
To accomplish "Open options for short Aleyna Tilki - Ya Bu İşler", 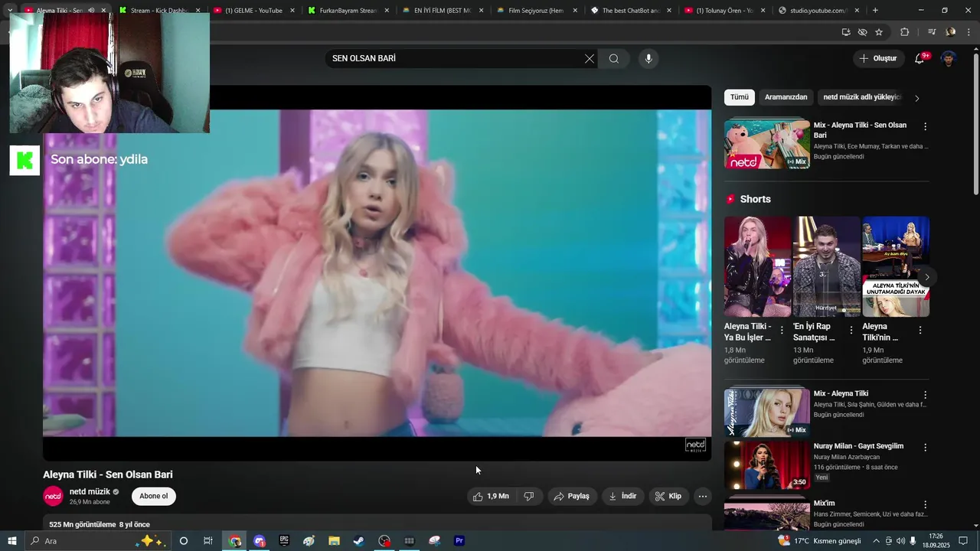I will (782, 330).
